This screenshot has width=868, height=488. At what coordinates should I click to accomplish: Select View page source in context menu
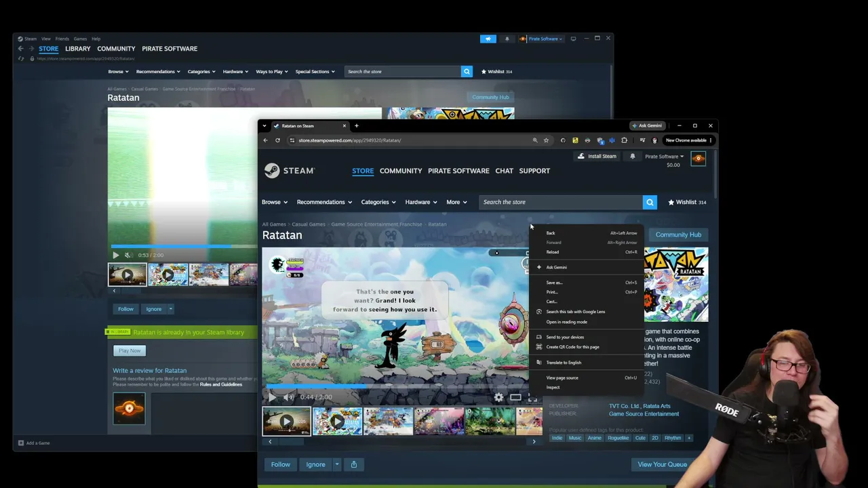pos(587,378)
